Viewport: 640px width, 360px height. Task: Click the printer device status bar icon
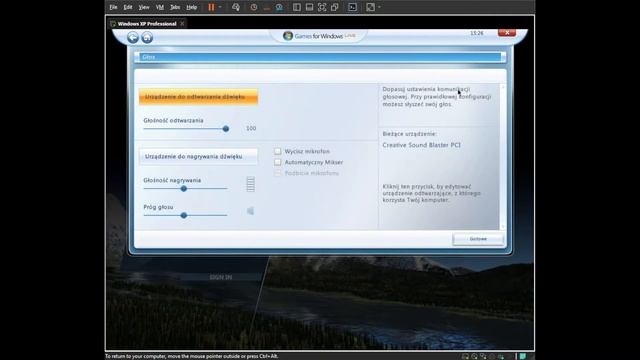(x=492, y=356)
